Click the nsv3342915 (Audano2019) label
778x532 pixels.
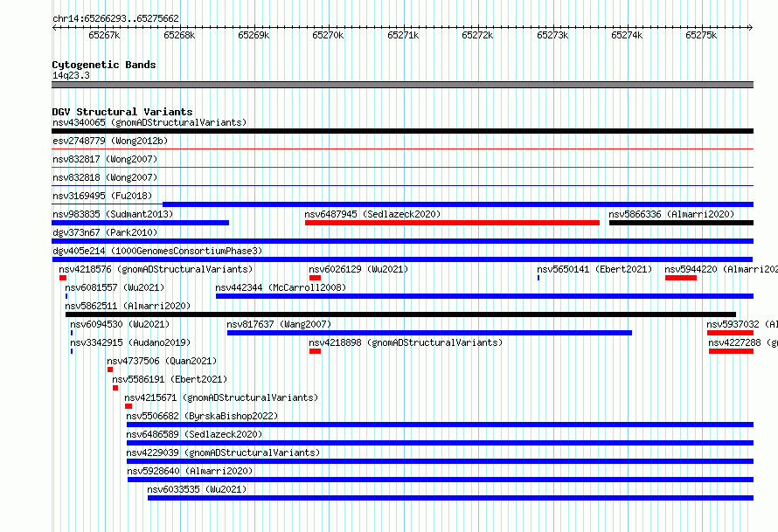click(130, 342)
